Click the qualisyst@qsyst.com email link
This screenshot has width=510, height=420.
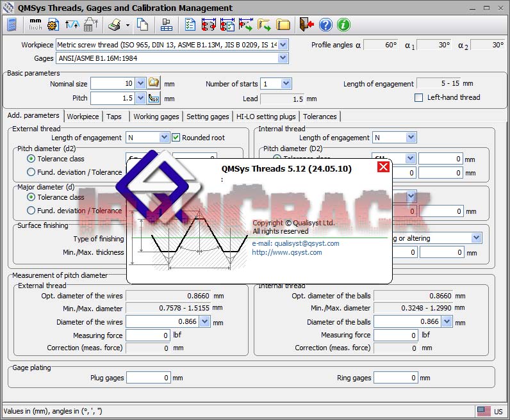point(295,243)
